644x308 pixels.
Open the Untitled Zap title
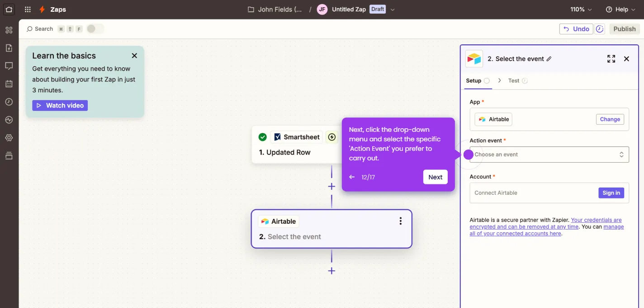349,10
